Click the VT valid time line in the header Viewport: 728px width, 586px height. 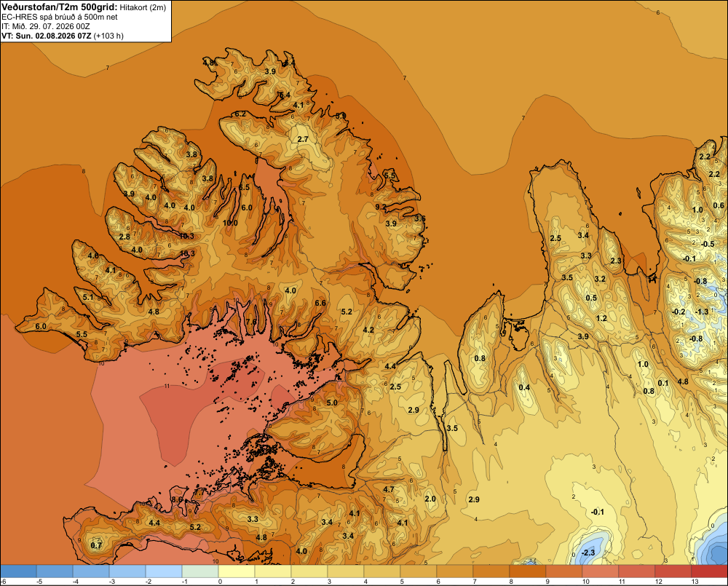63,36
